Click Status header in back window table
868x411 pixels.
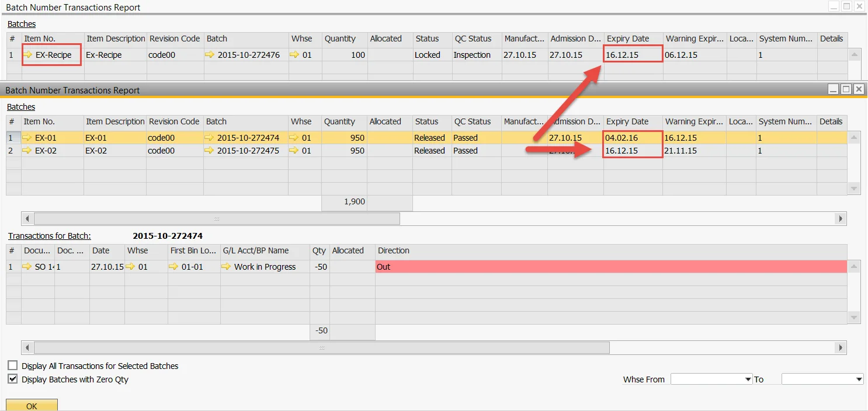tap(433, 39)
